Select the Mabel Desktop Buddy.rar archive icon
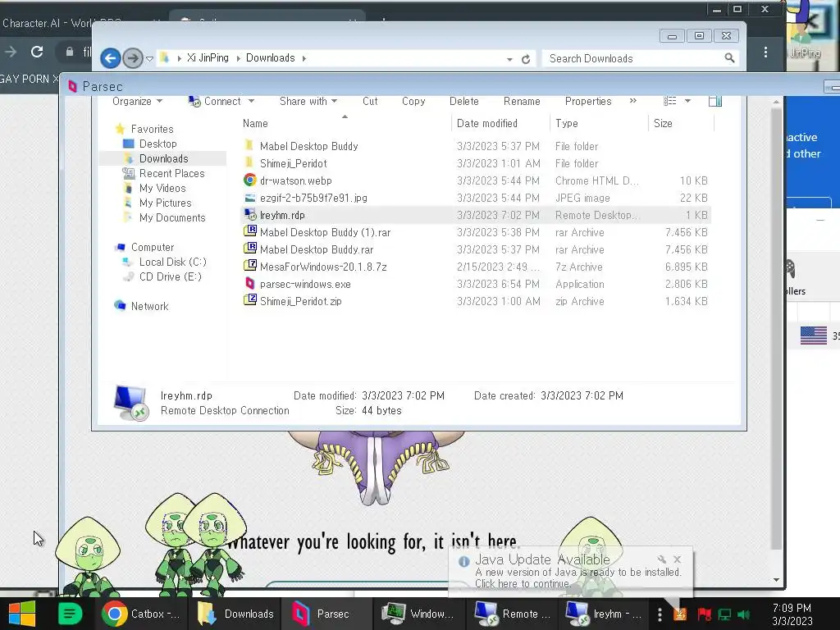Viewport: 840px width, 630px height. pyautogui.click(x=250, y=249)
